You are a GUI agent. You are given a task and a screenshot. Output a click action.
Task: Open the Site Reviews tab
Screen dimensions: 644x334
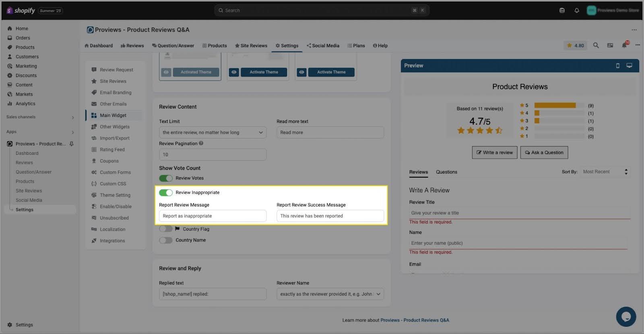click(x=251, y=46)
